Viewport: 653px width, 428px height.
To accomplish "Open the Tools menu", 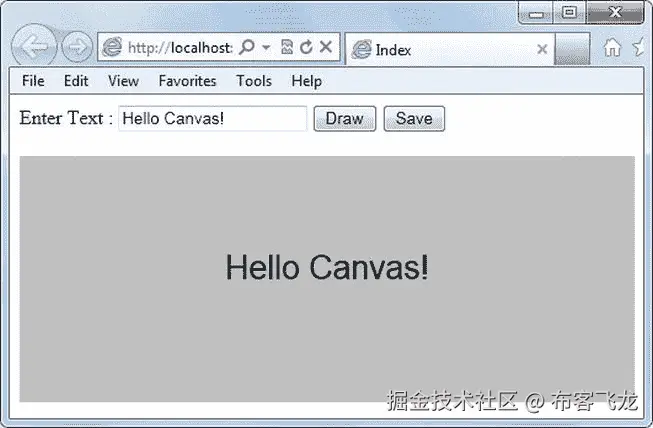I will click(x=254, y=81).
